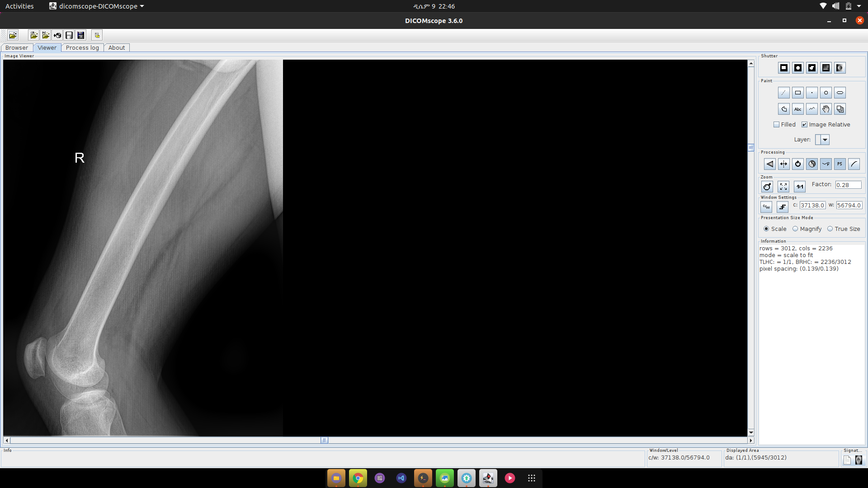Click the shutter color gradient icon

840,68
